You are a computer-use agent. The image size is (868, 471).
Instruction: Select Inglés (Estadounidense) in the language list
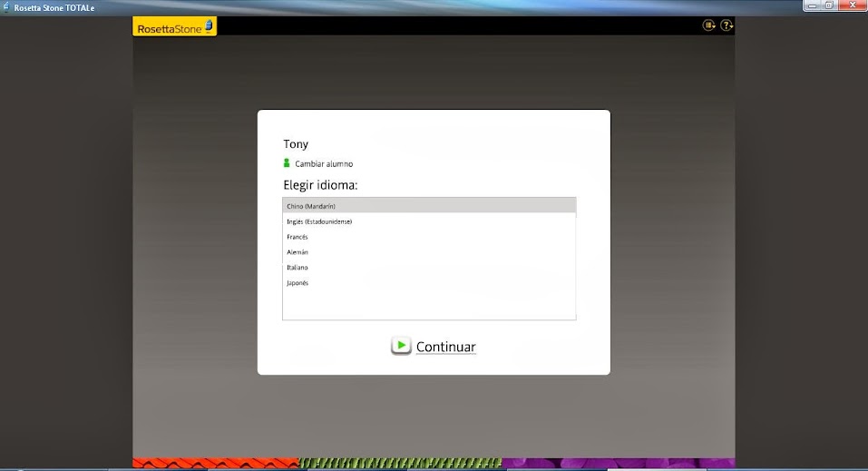click(429, 221)
